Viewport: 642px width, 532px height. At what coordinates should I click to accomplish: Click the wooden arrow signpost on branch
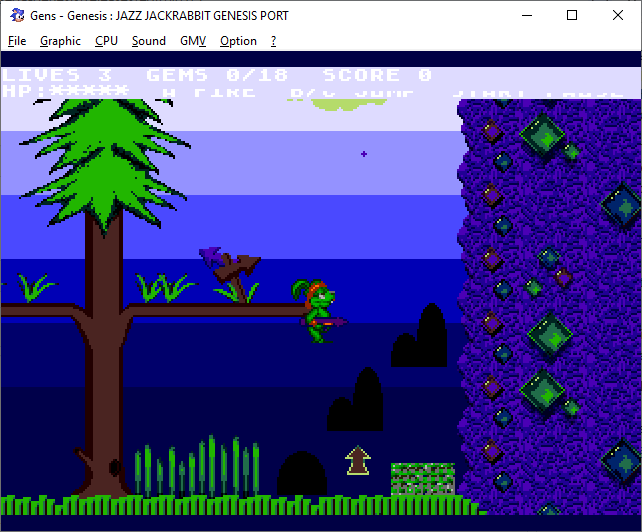coord(231,273)
